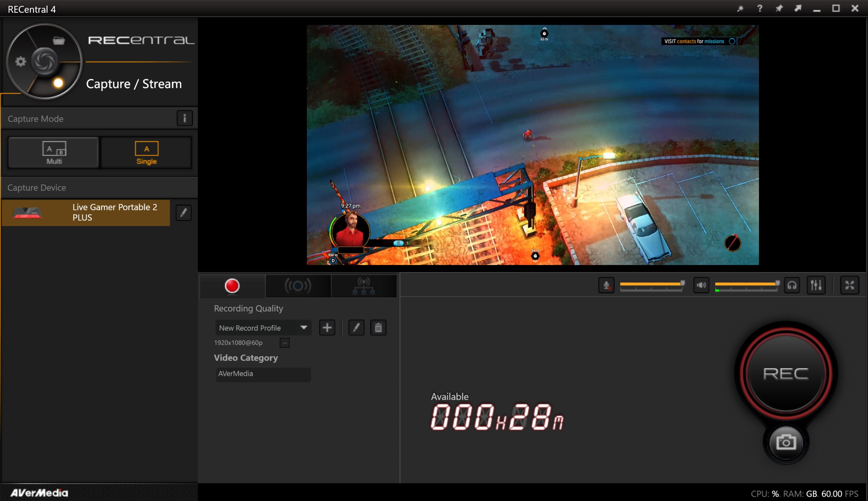
Task: Expand the 1920x1080@60p resolution options
Action: 285,342
